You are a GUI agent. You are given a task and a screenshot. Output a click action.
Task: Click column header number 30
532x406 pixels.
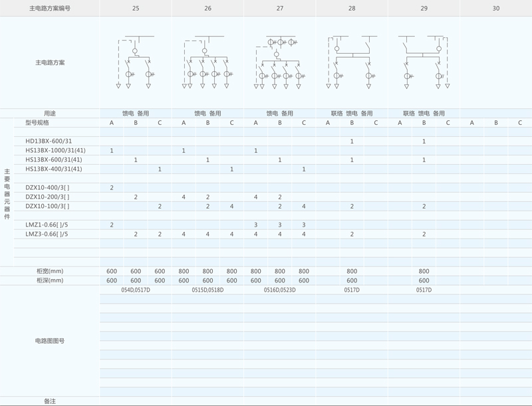[x=495, y=9]
